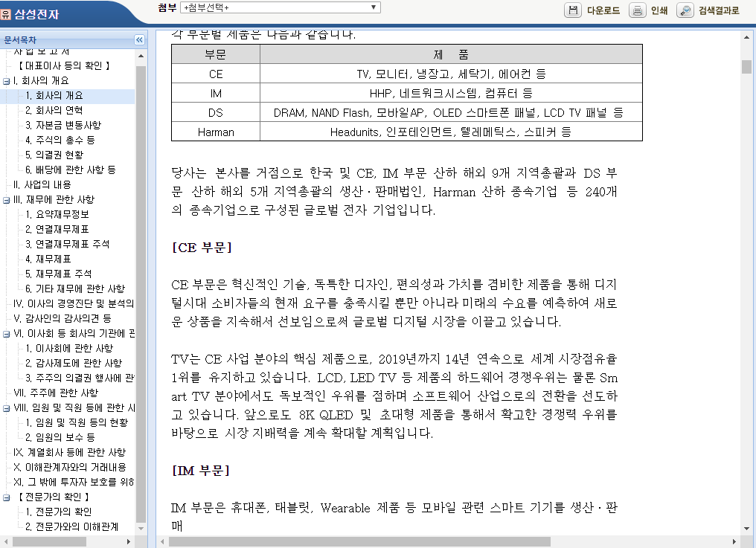Click the outline panel vertical scrollbar thumb

point(141,294)
